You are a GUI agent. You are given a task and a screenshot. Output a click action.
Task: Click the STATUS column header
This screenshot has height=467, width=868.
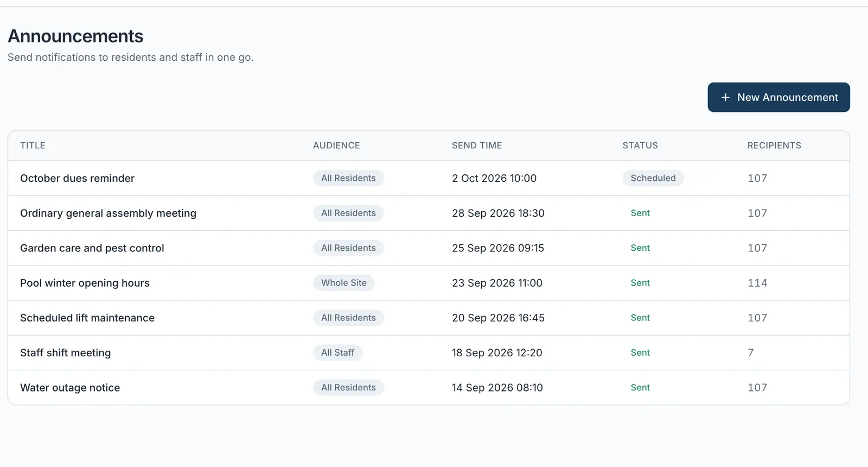click(x=640, y=146)
